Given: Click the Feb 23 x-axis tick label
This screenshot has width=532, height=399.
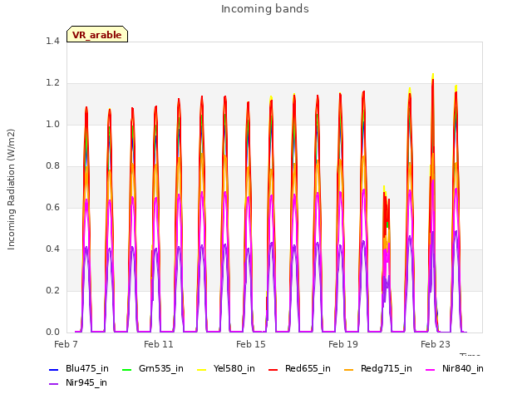Looking at the screenshot, I should tap(436, 344).
